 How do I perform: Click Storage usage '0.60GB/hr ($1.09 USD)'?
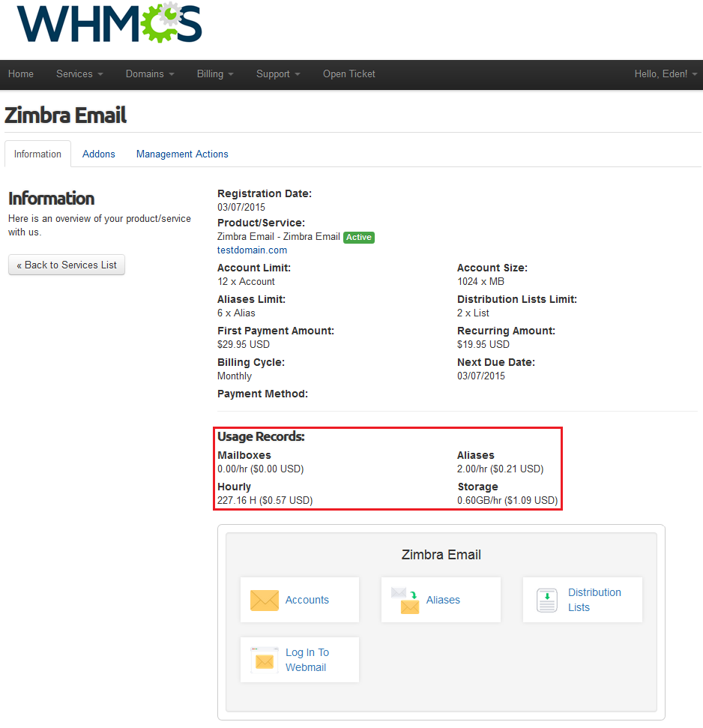point(507,501)
